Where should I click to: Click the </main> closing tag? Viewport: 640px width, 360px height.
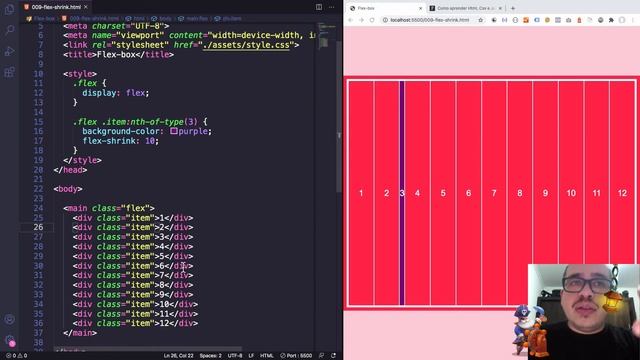[x=80, y=333]
